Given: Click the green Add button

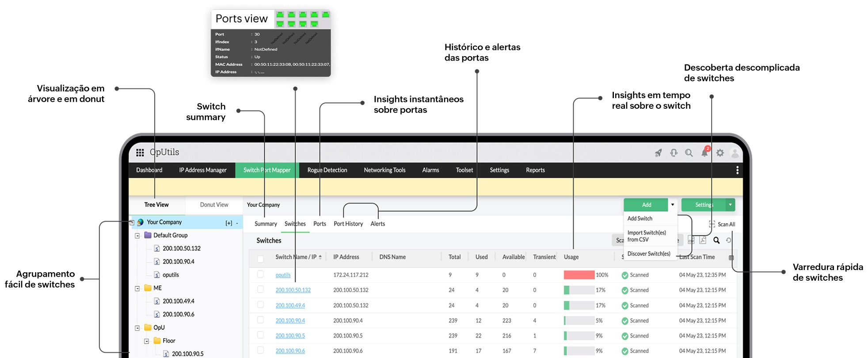Looking at the screenshot, I should point(646,205).
